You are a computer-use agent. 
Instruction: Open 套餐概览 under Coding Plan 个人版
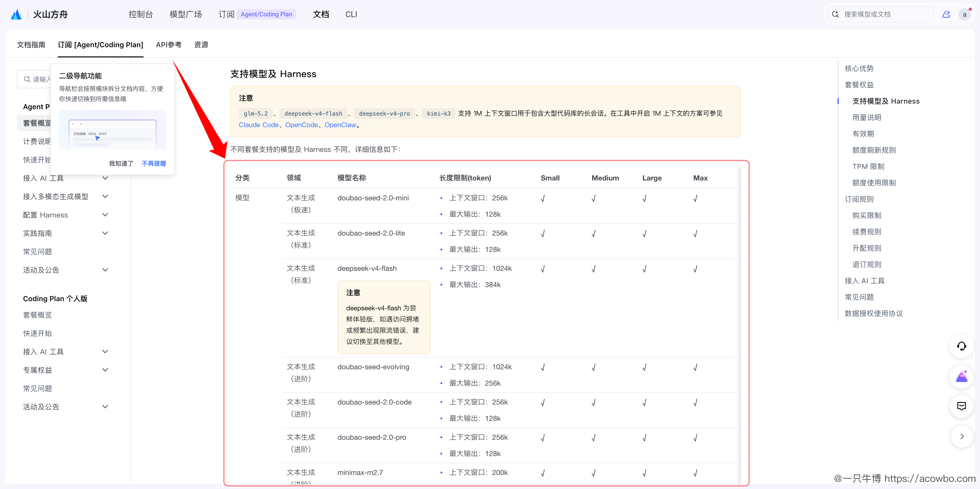pos(37,315)
